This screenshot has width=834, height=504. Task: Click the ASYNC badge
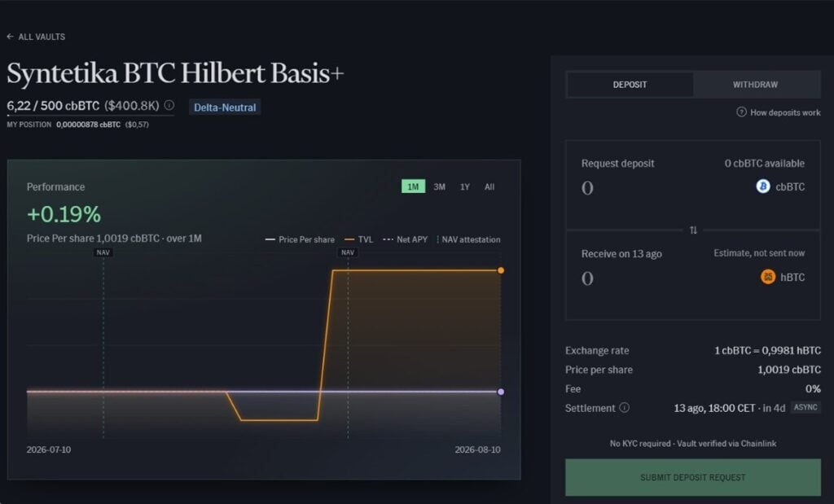pos(805,407)
